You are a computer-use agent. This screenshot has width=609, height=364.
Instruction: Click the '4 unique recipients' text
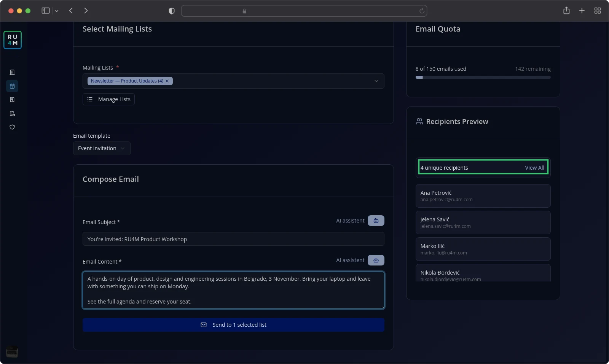(x=444, y=168)
